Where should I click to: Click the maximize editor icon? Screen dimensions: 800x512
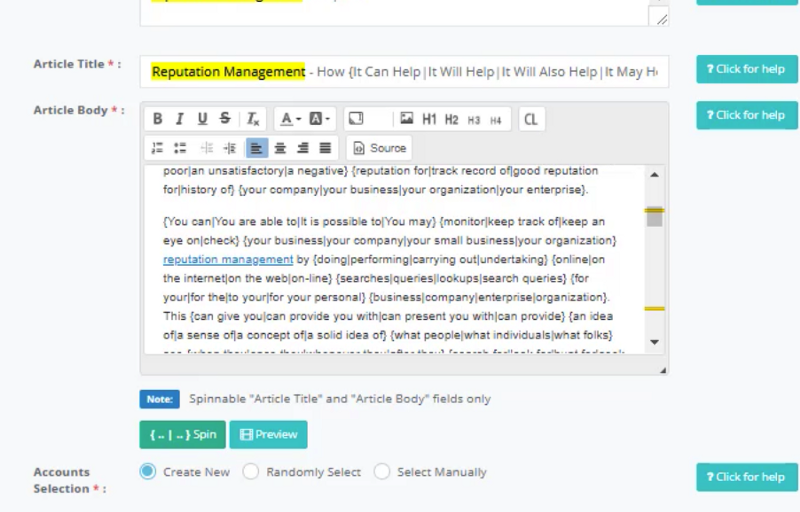[356, 119]
